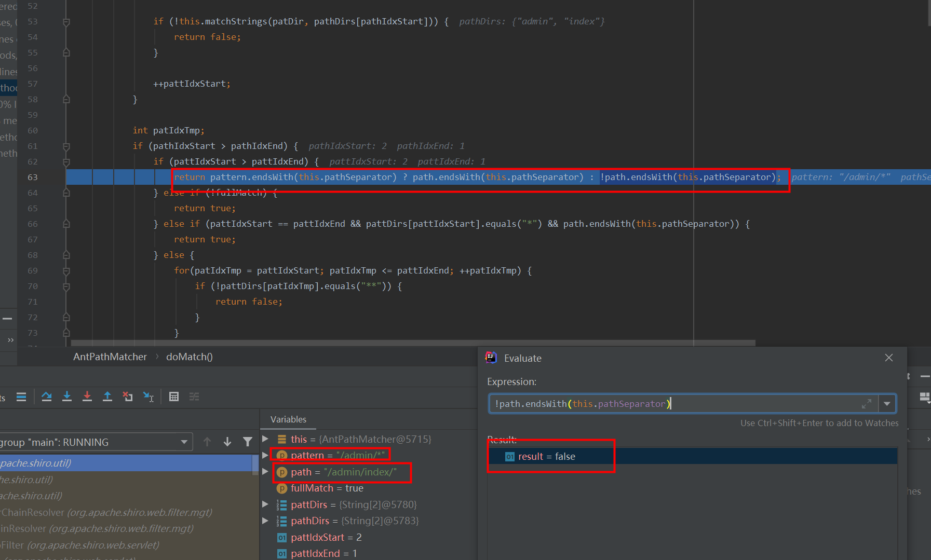Open the Evaluate Expression calculator icon
This screenshot has height=560, width=931.
point(174,397)
